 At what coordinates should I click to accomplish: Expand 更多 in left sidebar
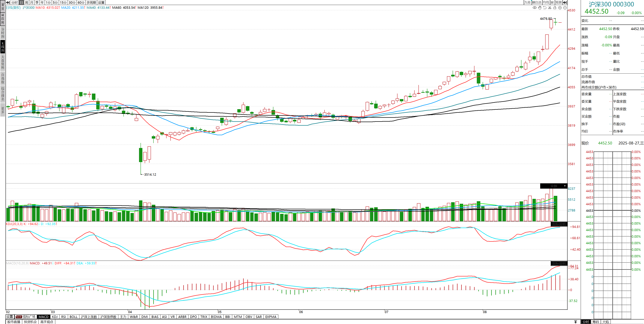click(x=3, y=110)
